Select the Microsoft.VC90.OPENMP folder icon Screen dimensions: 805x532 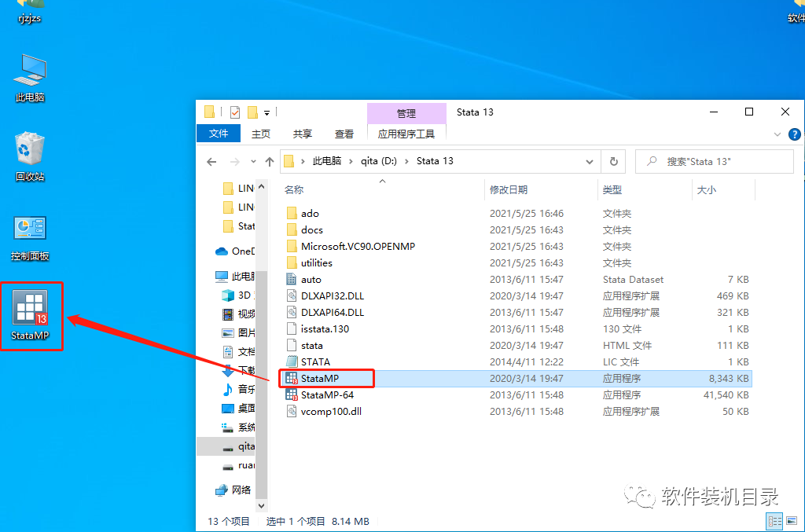[x=292, y=246]
